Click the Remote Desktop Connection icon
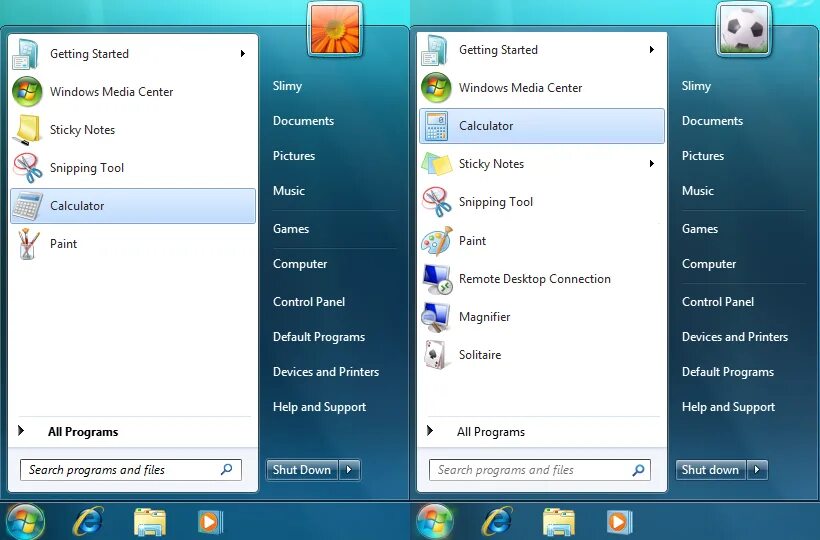This screenshot has height=540, width=820. pyautogui.click(x=437, y=279)
